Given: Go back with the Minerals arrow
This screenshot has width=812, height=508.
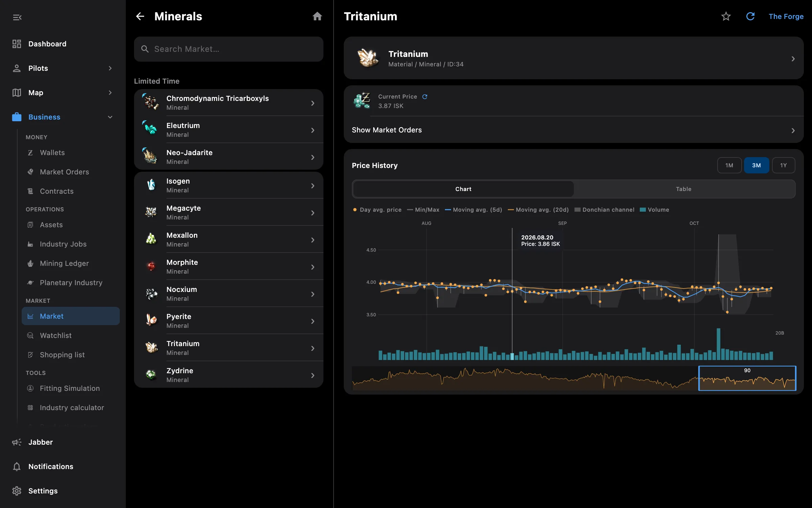Looking at the screenshot, I should [140, 16].
